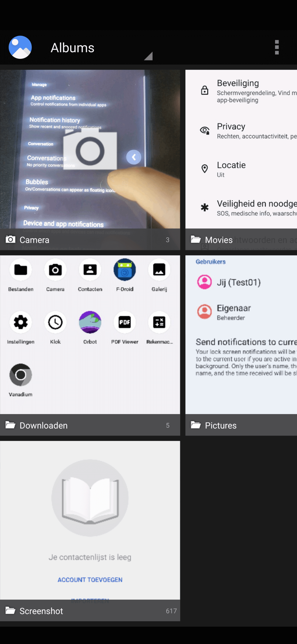Click the dropdown triangle beside Albums

click(x=148, y=56)
